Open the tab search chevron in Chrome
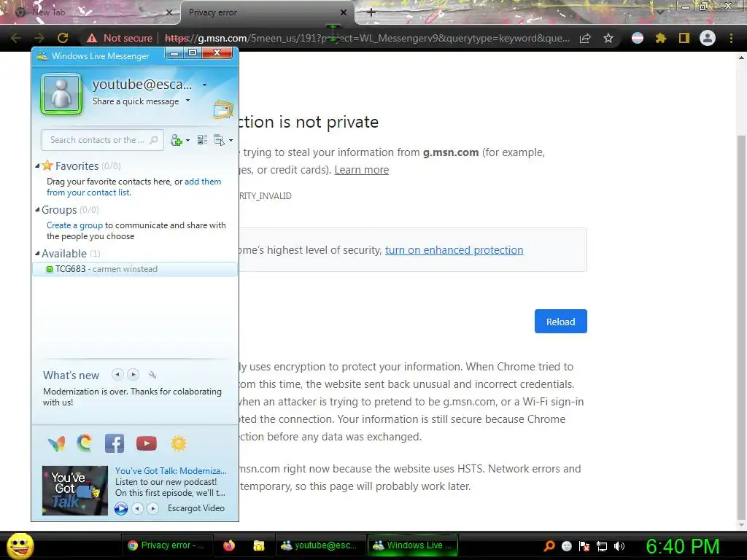 [659, 12]
